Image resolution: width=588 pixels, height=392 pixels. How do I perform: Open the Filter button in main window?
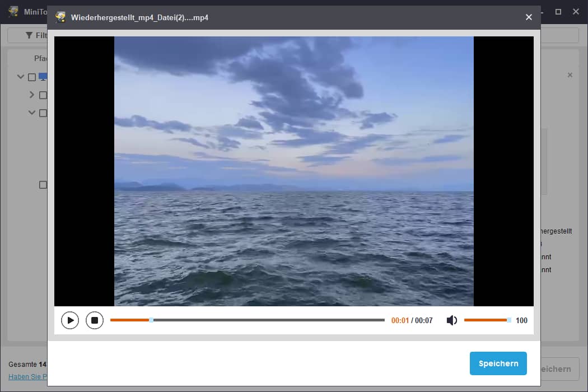[28, 35]
